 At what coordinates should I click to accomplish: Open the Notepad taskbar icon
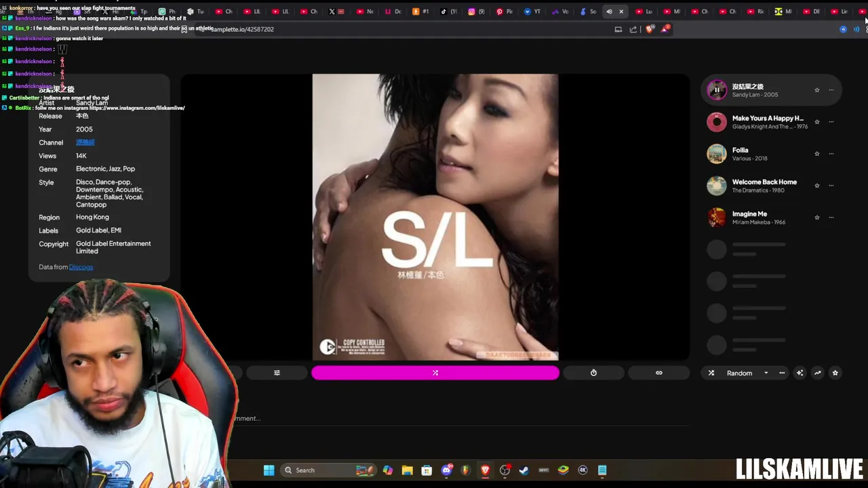pos(602,470)
